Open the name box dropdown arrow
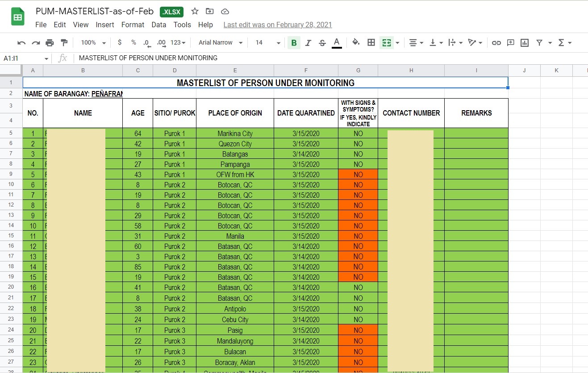The image size is (588, 373). coord(46,58)
